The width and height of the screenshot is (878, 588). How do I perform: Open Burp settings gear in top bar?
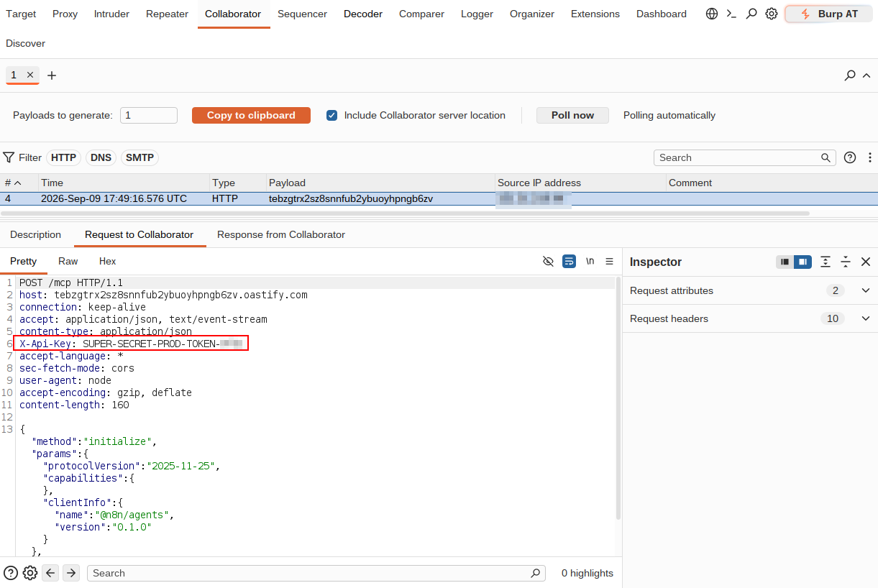[x=772, y=14]
